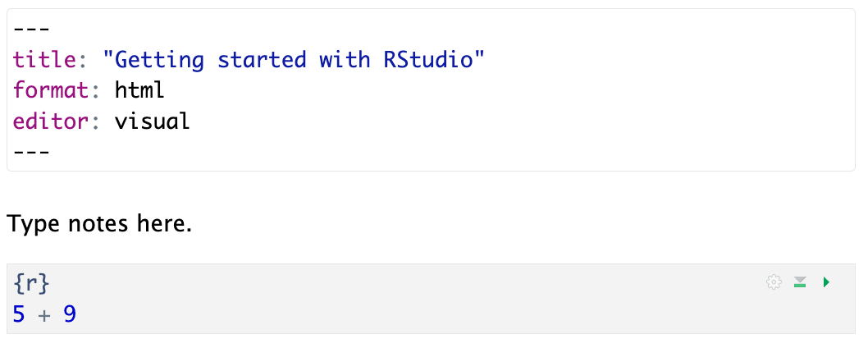Click empty space right of html in YAML block
This screenshot has height=348, width=868.
click(x=492, y=90)
